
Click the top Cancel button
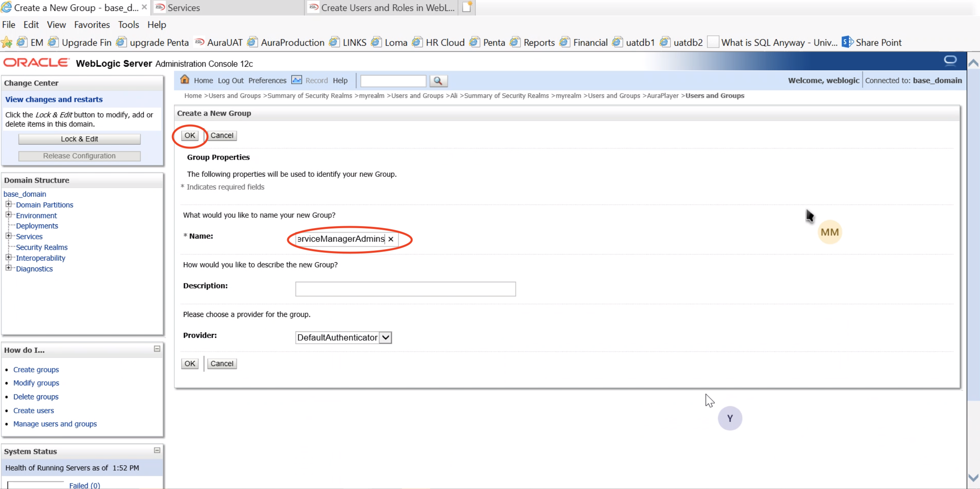click(x=222, y=135)
